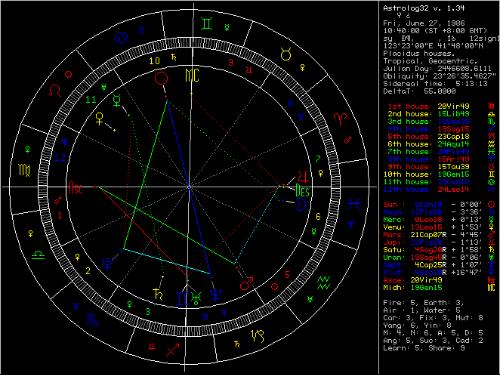Image resolution: width=500 pixels, height=375 pixels.
Task: Click the green house number 11 label on the wheel
Action: pos(91,100)
